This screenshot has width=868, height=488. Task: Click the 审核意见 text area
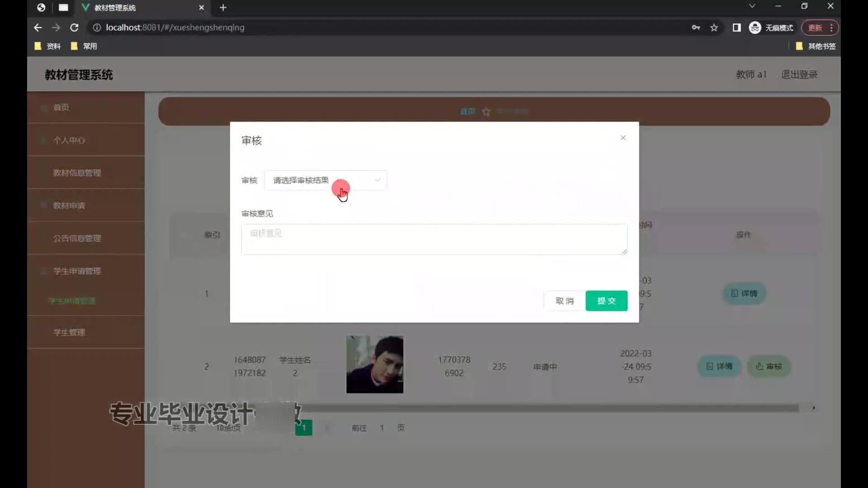click(x=434, y=239)
